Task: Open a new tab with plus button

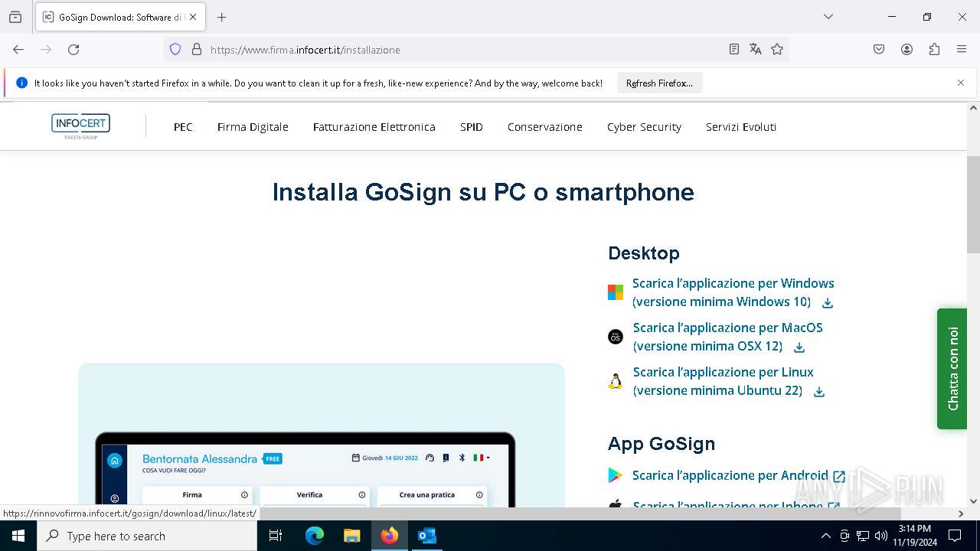Action: tap(222, 17)
